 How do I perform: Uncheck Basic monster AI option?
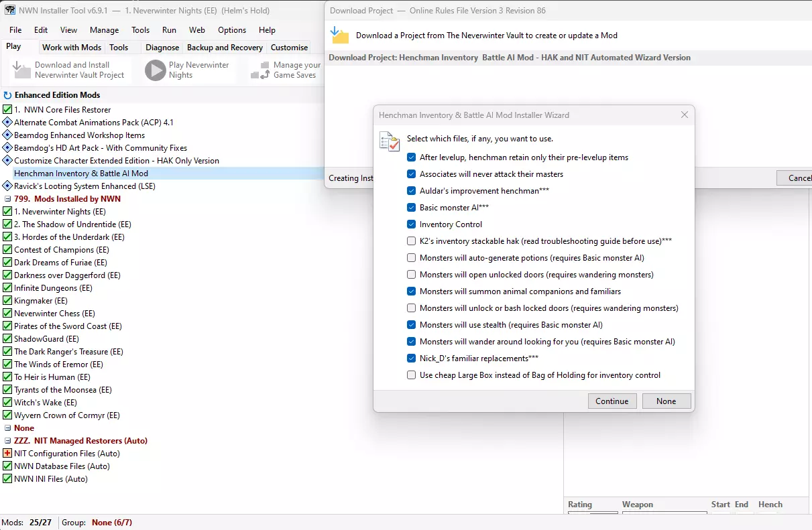pyautogui.click(x=412, y=208)
